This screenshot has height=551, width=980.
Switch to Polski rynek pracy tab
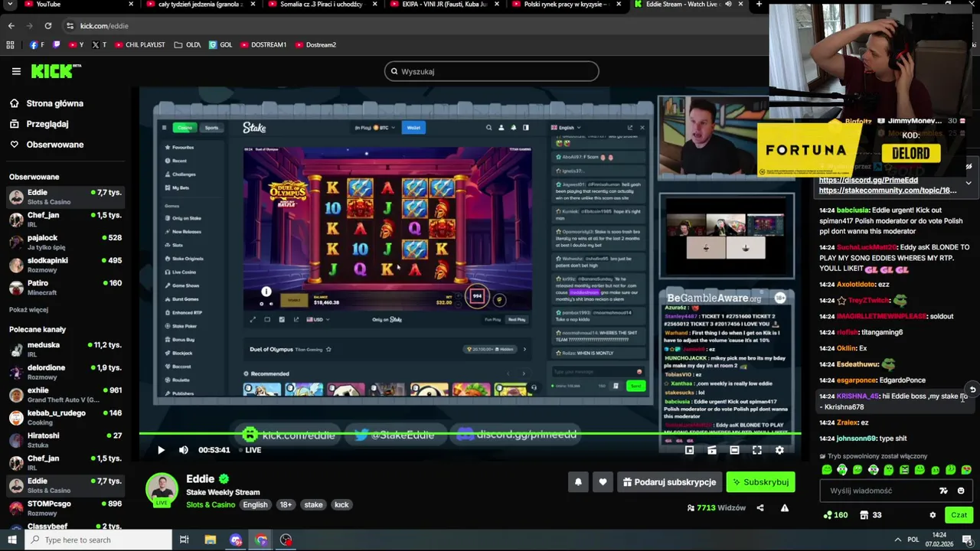567,5
